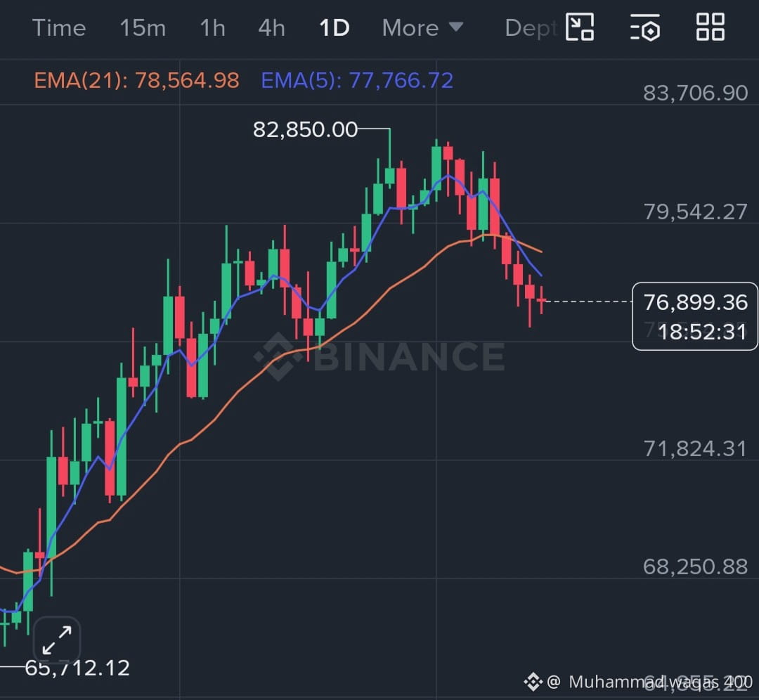Open the Depth chart tab
This screenshot has height=700, width=759.
(x=531, y=28)
